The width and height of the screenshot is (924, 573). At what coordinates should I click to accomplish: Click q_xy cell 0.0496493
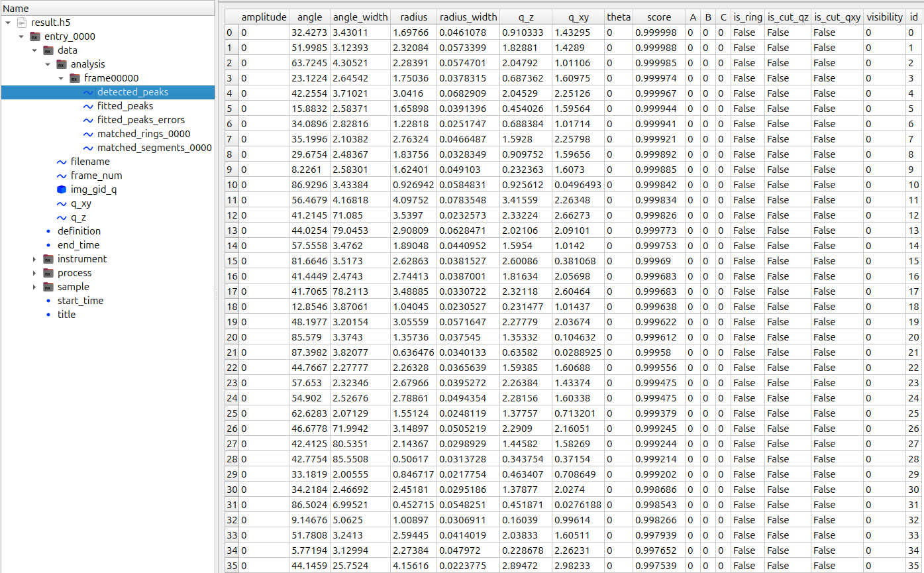click(x=578, y=185)
